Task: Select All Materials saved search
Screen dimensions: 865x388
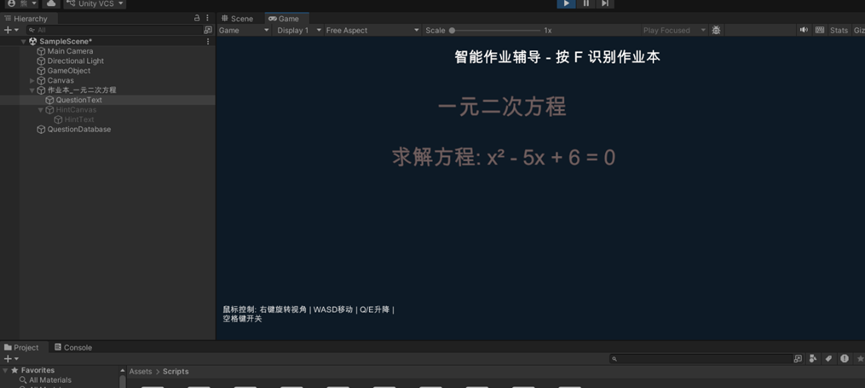Action: click(50, 380)
